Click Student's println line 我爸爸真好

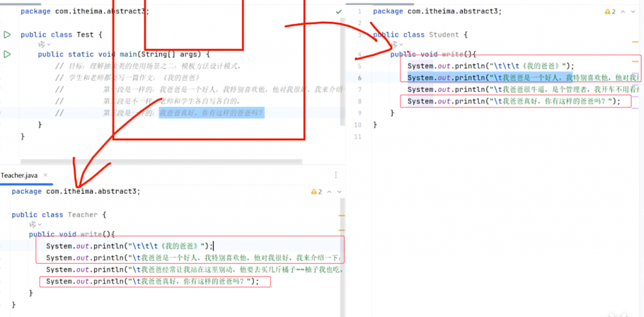pos(514,101)
